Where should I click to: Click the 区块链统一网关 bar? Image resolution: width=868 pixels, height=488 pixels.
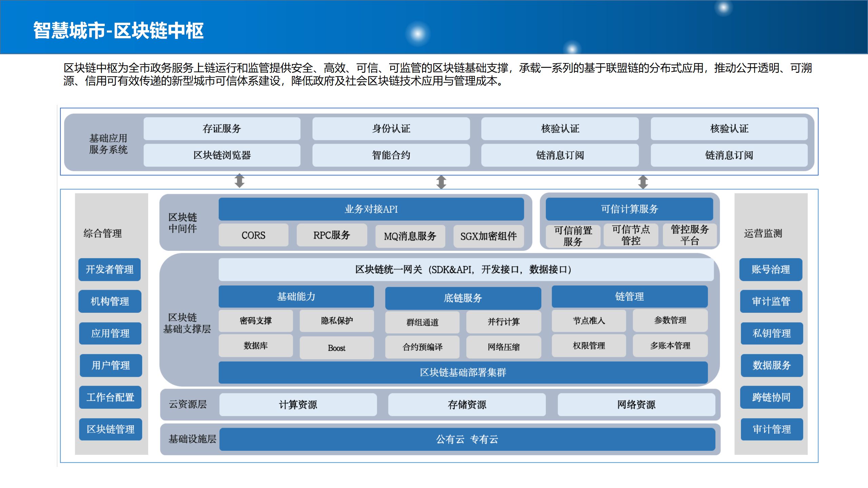[x=466, y=269]
